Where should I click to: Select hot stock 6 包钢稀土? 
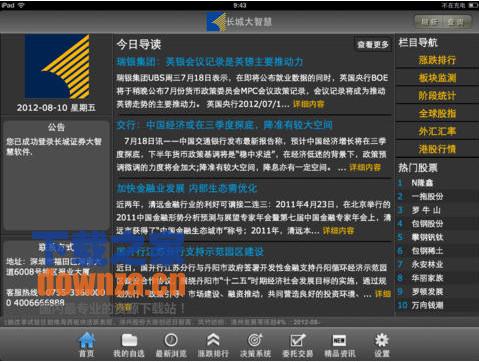[x=437, y=251]
